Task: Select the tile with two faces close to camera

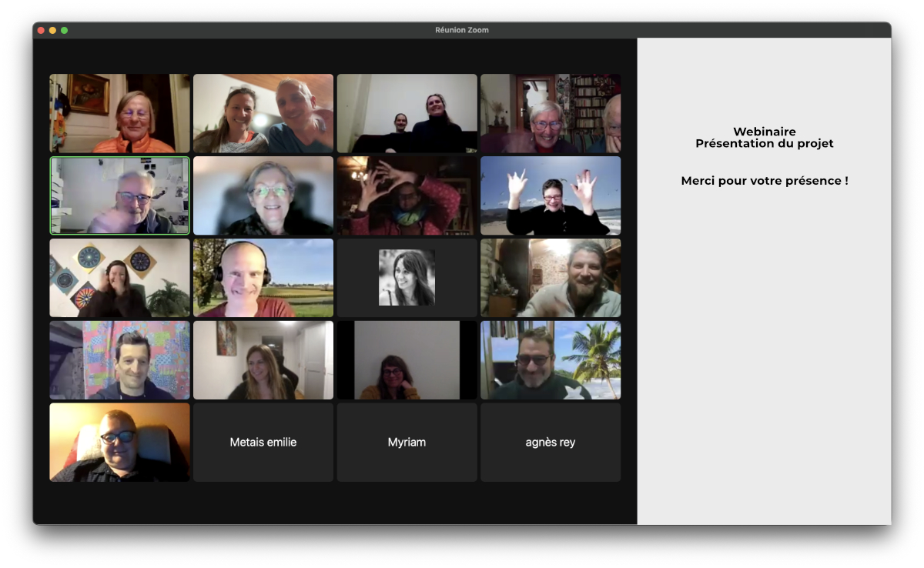Action: 263,113
